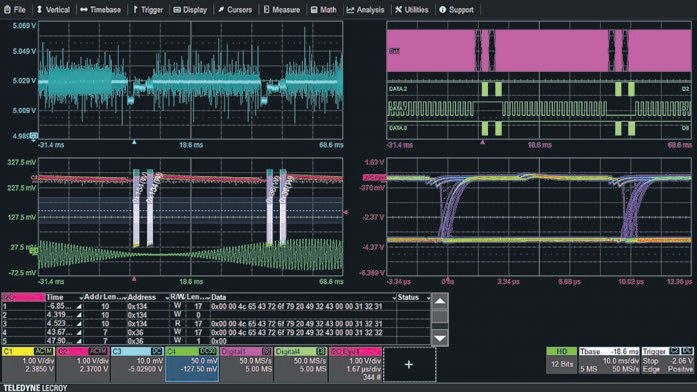The height and width of the screenshot is (392, 697).
Task: Open the Support menu
Action: [x=456, y=9]
